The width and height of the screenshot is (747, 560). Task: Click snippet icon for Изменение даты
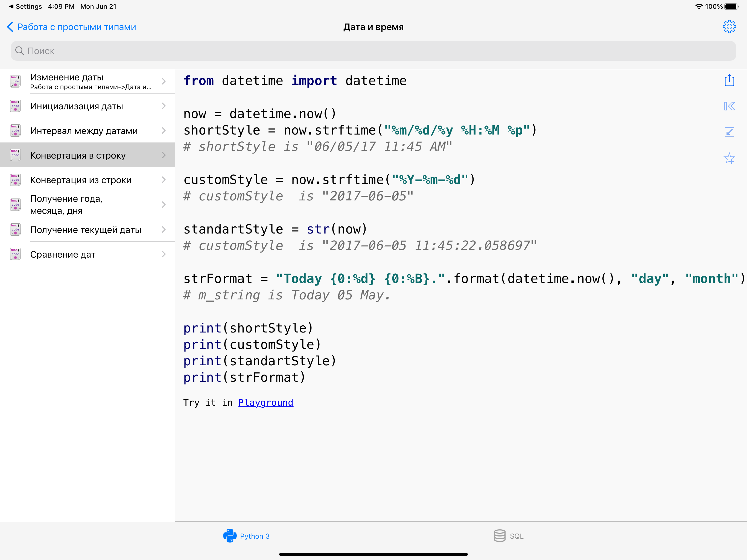coord(15,81)
